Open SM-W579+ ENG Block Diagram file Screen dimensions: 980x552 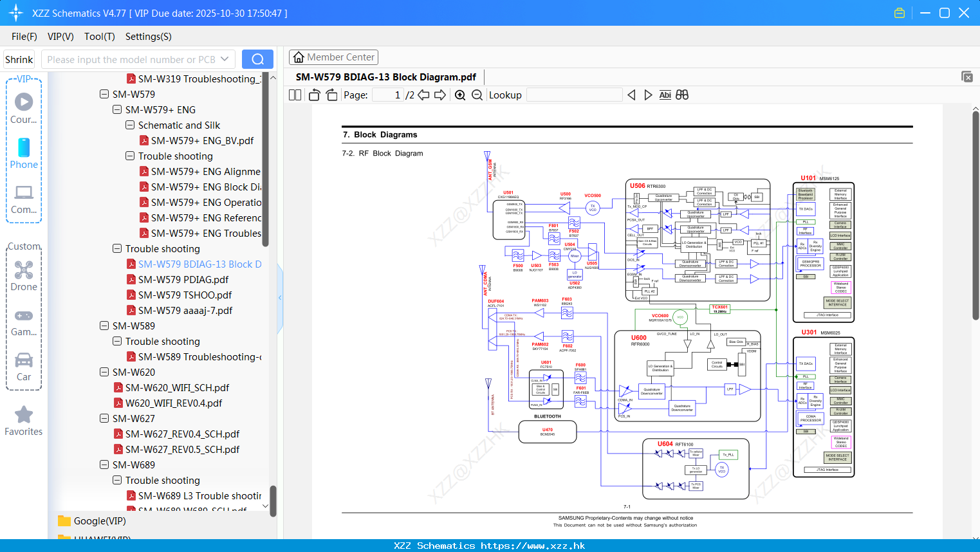tap(200, 187)
